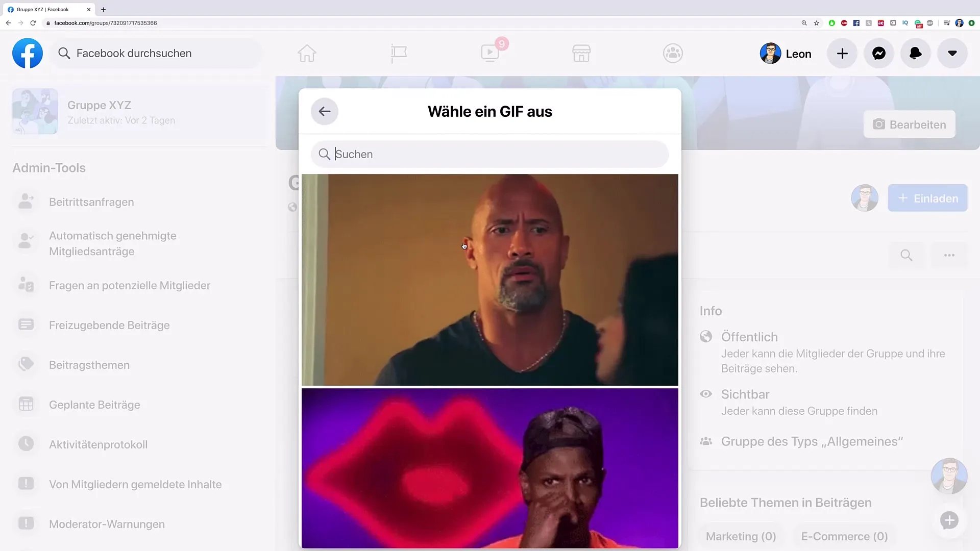Click member avatar next to Einladen
Image resolution: width=980 pixels, height=551 pixels.
point(865,198)
